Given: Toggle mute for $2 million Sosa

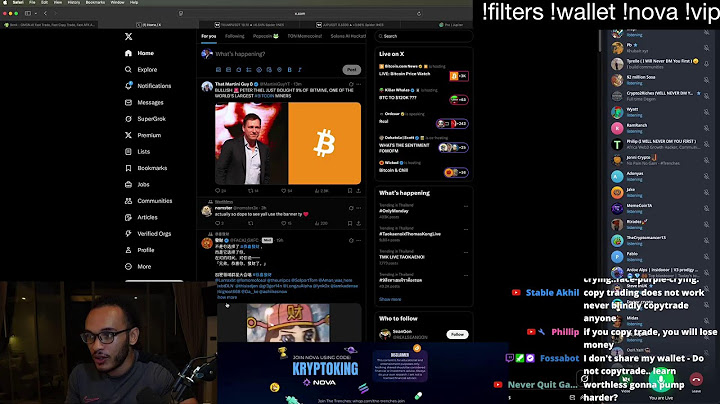Looking at the screenshot, I should tap(706, 80).
